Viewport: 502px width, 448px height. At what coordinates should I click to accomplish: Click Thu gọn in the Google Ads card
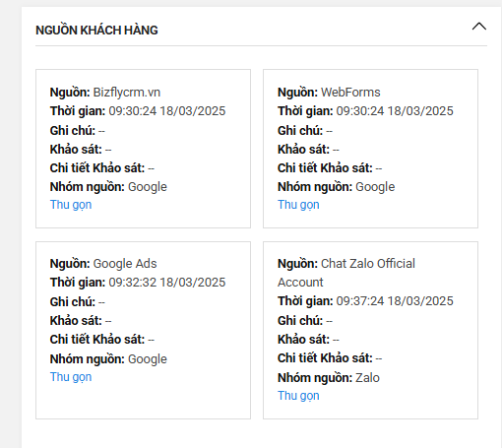pos(71,377)
